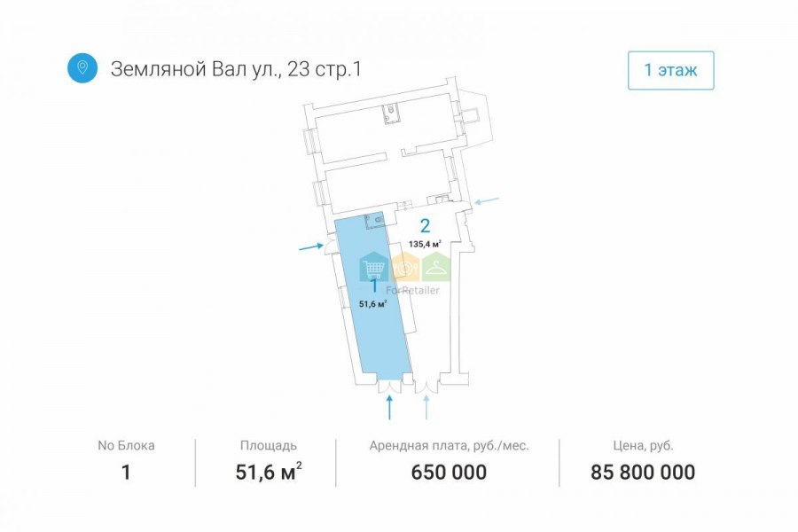The width and height of the screenshot is (798, 532).
Task: Click the right side light blue arrow
Action: click(487, 200)
